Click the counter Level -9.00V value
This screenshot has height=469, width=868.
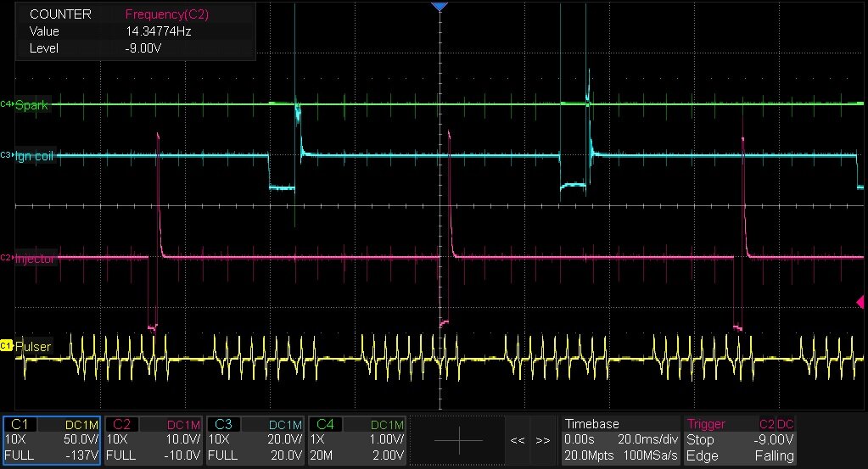click(143, 48)
